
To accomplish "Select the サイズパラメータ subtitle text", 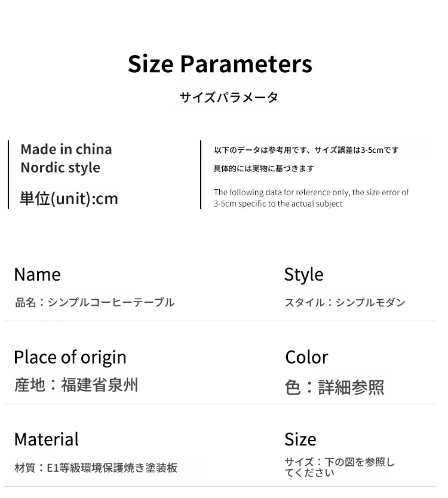I will point(229,97).
